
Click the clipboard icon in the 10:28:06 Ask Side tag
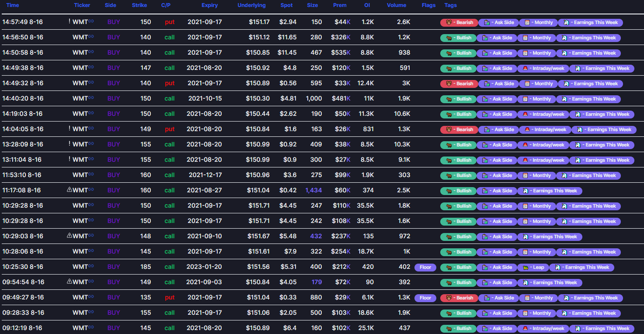click(485, 252)
